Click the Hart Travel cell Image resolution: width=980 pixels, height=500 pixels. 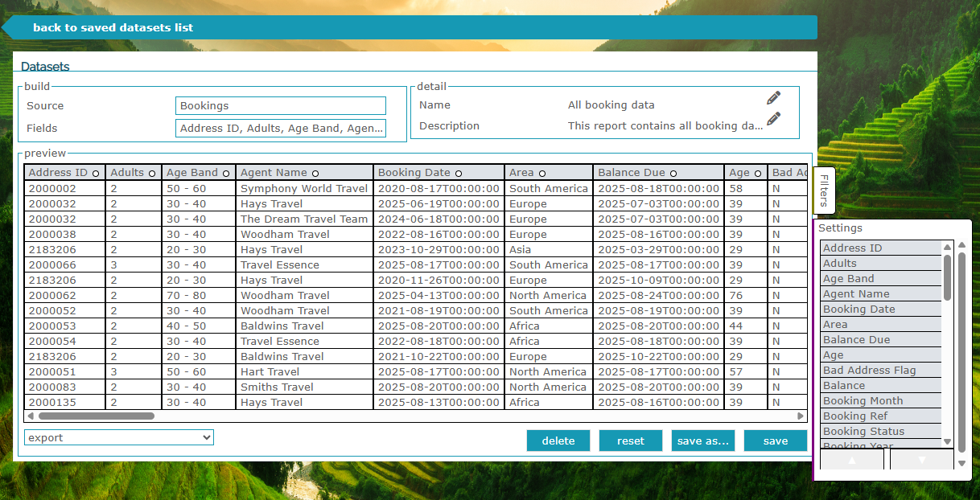[x=304, y=372]
